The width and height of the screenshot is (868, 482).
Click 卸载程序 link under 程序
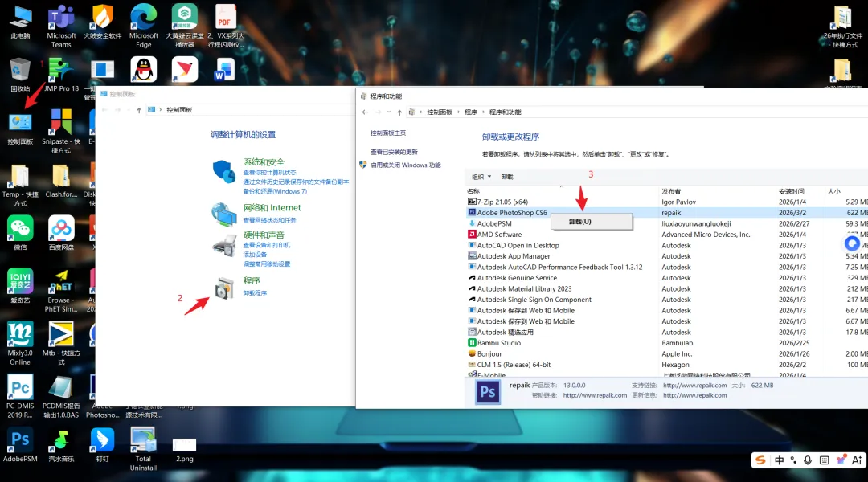click(x=255, y=292)
